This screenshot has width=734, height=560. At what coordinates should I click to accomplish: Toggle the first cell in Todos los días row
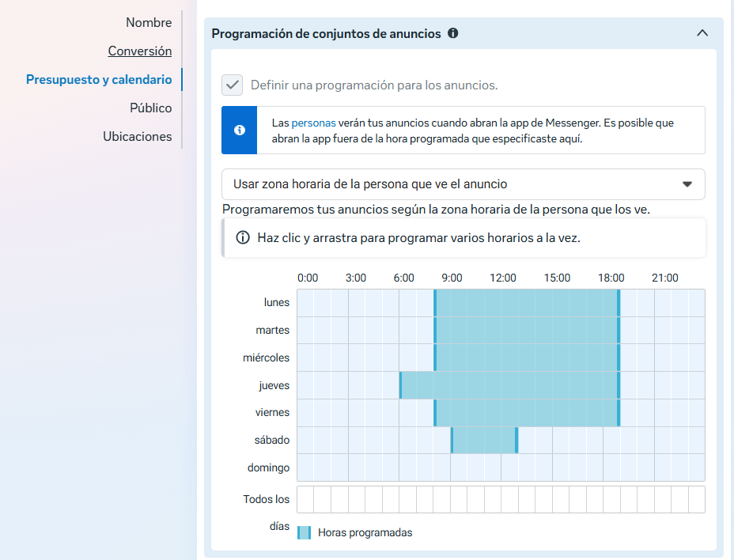[305, 499]
